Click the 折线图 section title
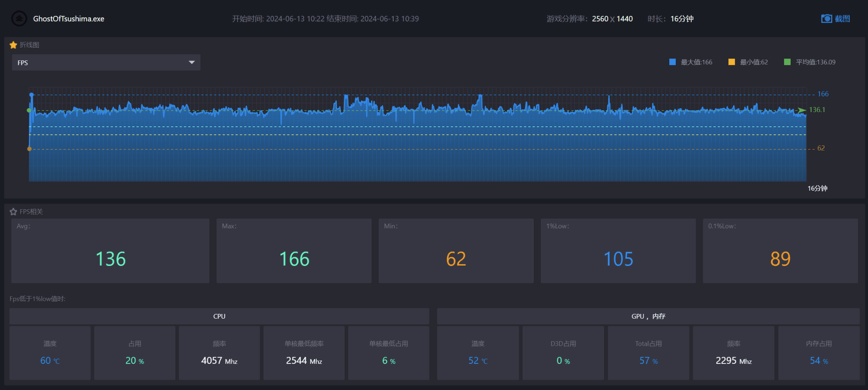The image size is (868, 390). 30,45
